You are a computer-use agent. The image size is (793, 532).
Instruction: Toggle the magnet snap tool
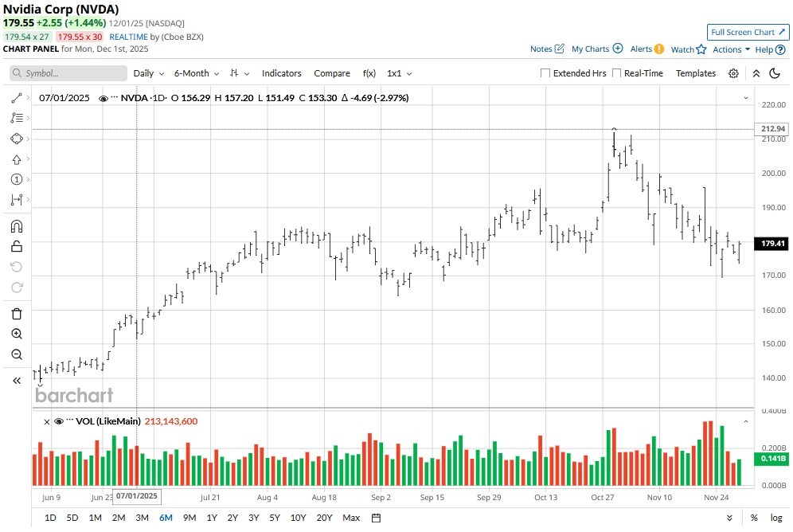point(16,226)
